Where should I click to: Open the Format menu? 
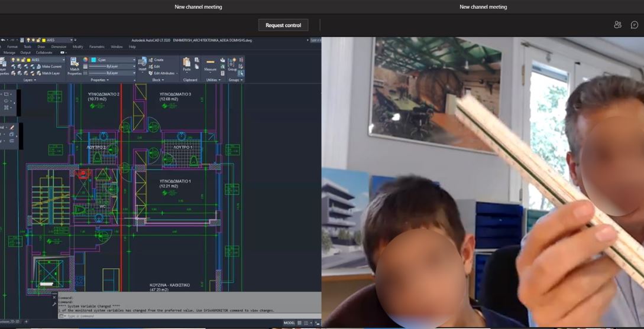[13, 47]
